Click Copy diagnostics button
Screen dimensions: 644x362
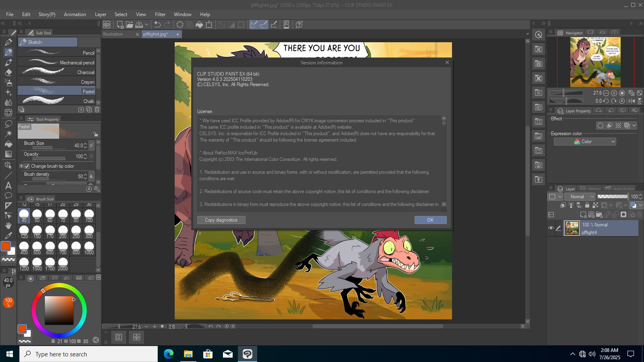221,220
